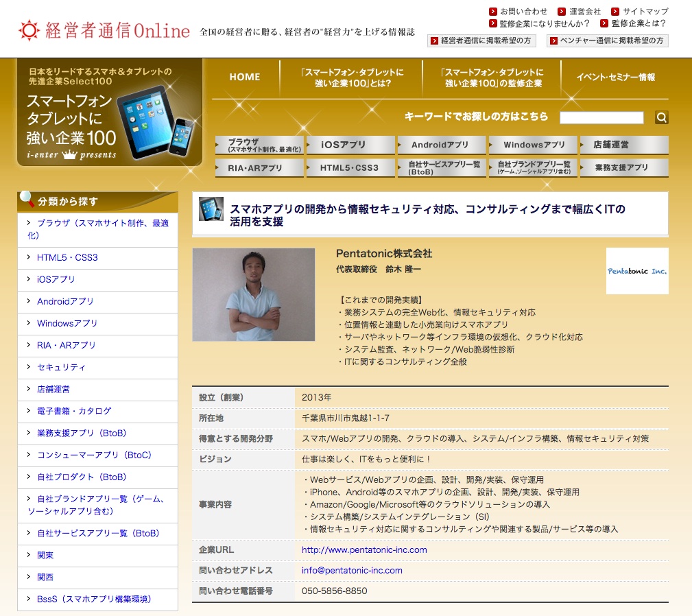Select the Windowsアプリ category button

[x=533, y=145]
